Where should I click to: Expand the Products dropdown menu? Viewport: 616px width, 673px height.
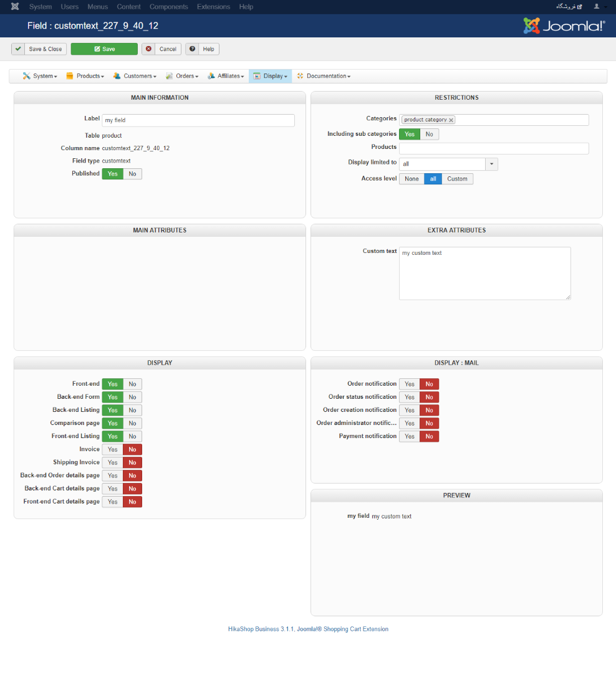pos(85,76)
